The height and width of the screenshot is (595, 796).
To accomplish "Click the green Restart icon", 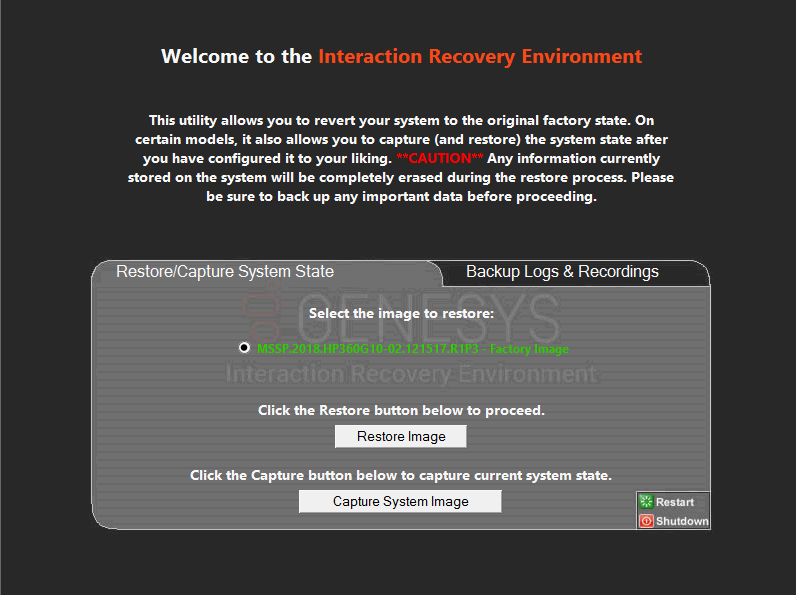I will [x=646, y=502].
